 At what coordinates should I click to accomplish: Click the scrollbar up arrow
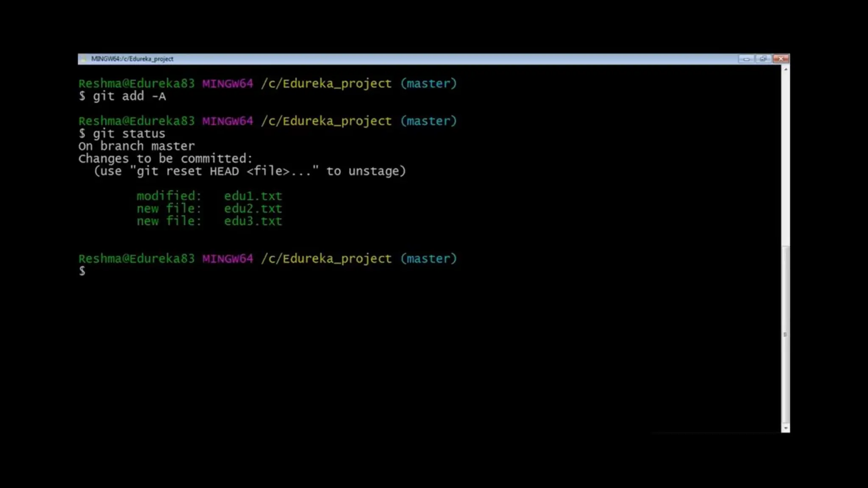point(785,69)
